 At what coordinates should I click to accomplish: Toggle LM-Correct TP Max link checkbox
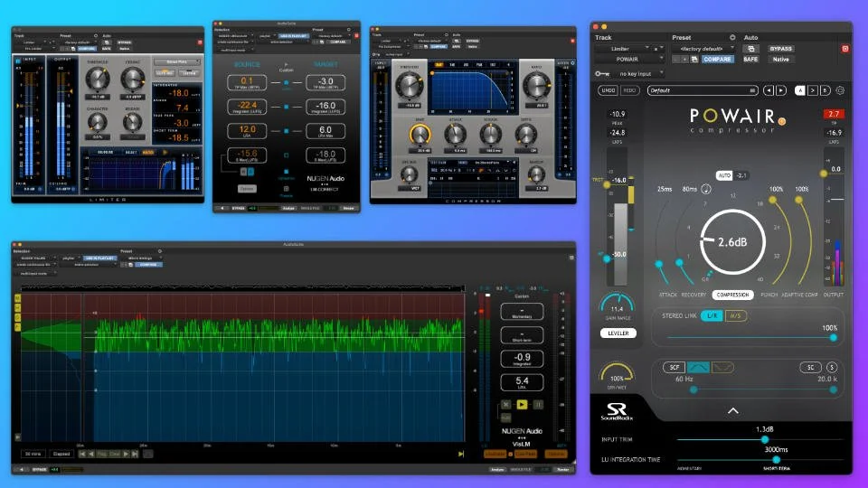(x=287, y=82)
